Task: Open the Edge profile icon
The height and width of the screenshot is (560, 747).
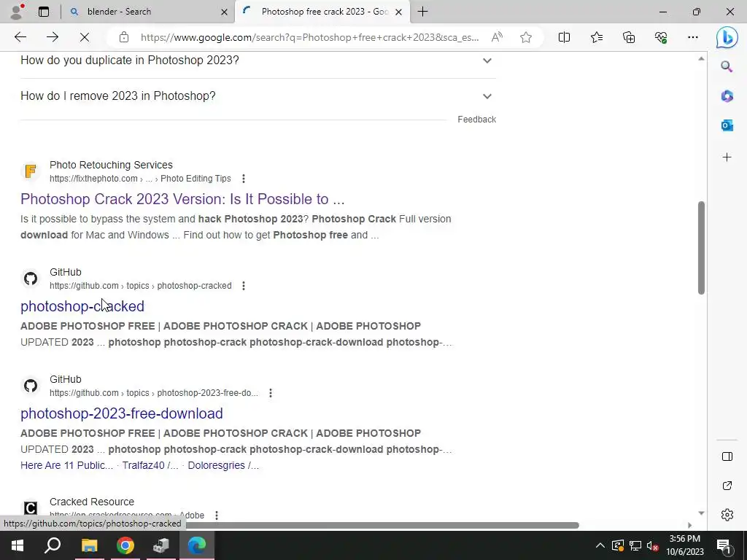Action: coord(17,12)
